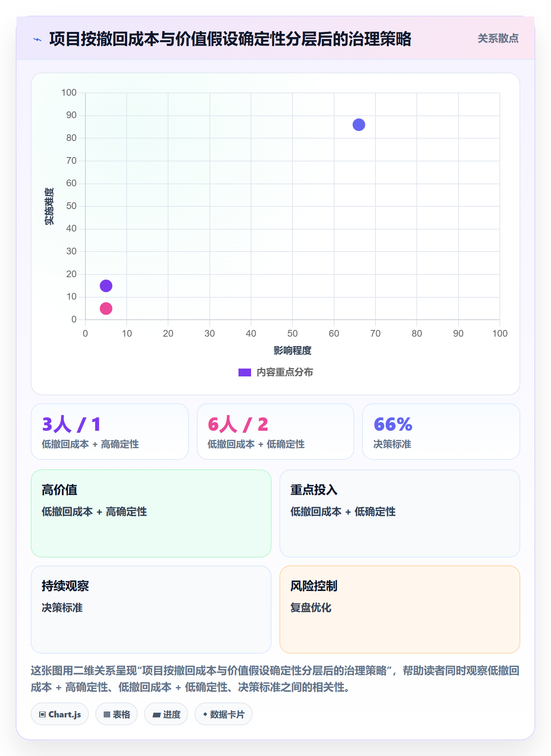The image size is (551, 756).
Task: Click the main heading 项目按撤回成本与价值假设确定性分层后的治理策略
Action: point(230,39)
